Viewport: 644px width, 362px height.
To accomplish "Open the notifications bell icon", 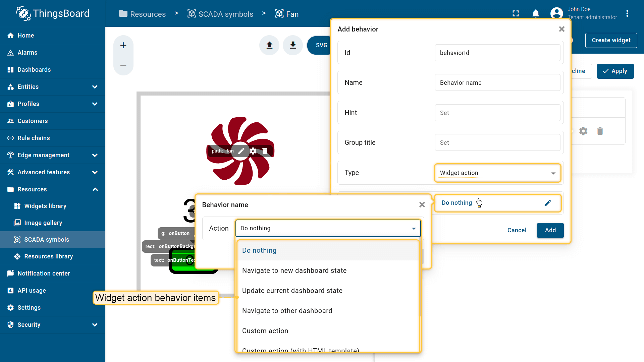I will [x=536, y=13].
